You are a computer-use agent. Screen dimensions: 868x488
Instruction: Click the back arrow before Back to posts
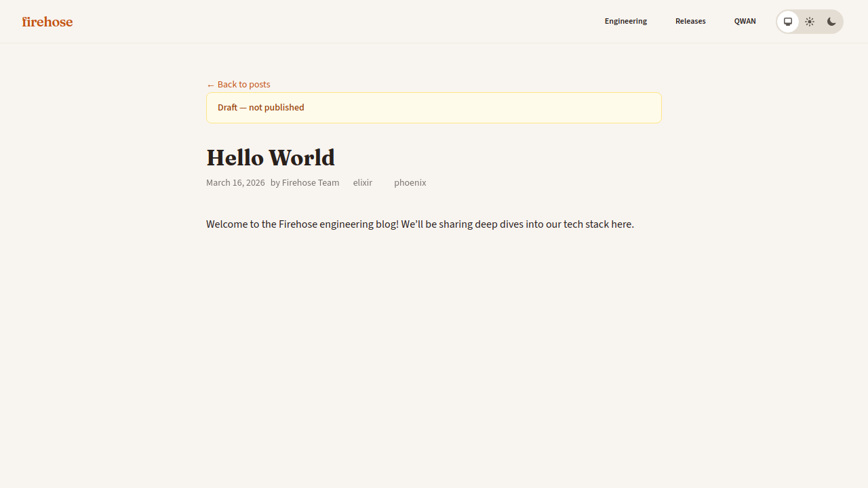coord(211,84)
